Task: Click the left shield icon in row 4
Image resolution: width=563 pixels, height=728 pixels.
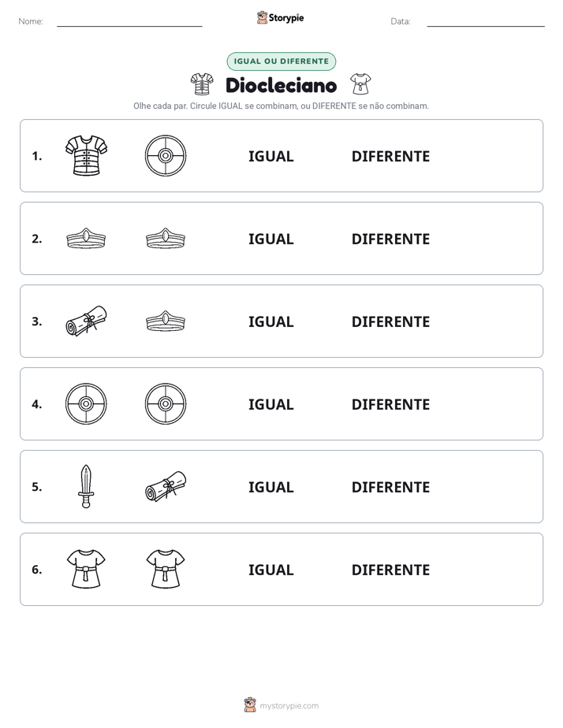Action: point(86,403)
